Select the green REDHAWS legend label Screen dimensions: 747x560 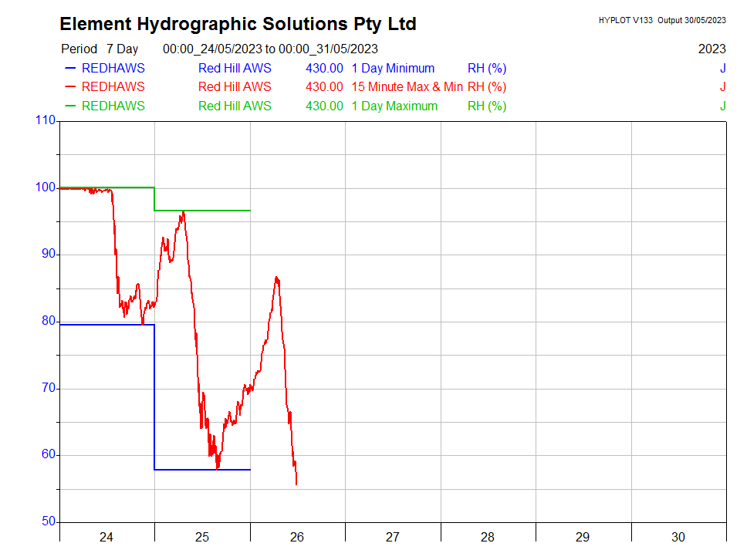[x=113, y=106]
